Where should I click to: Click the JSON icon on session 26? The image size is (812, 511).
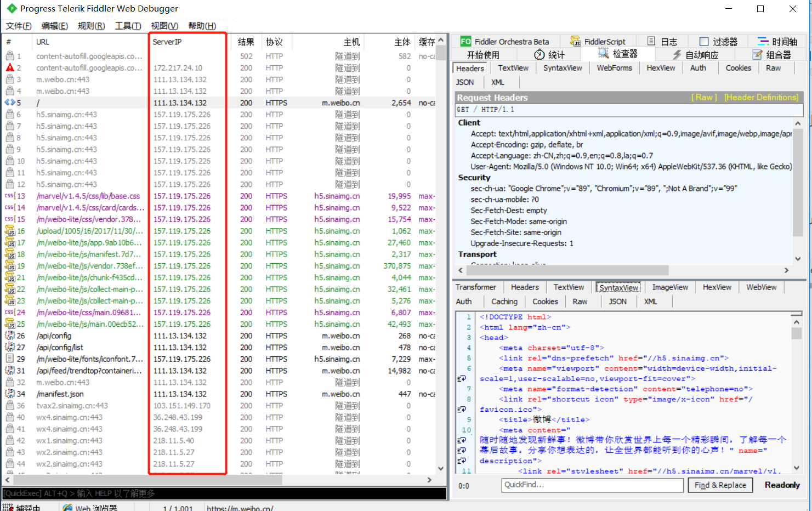(10, 336)
